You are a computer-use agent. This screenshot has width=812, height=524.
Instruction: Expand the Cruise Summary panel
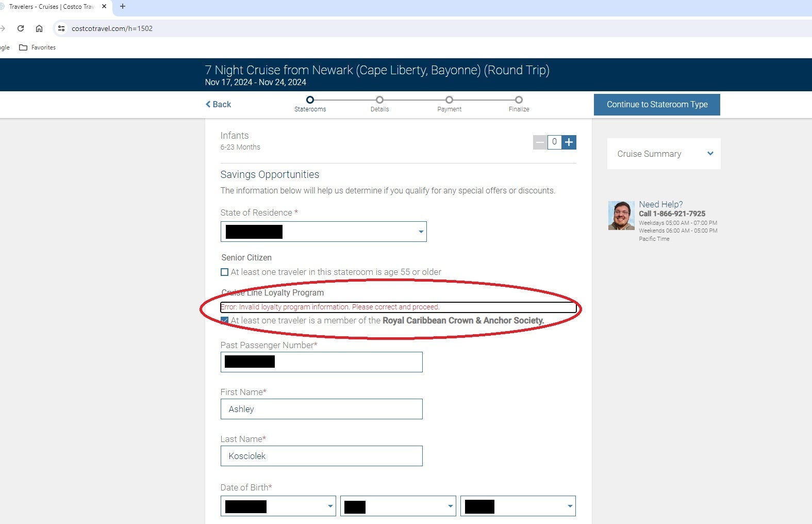(x=664, y=154)
